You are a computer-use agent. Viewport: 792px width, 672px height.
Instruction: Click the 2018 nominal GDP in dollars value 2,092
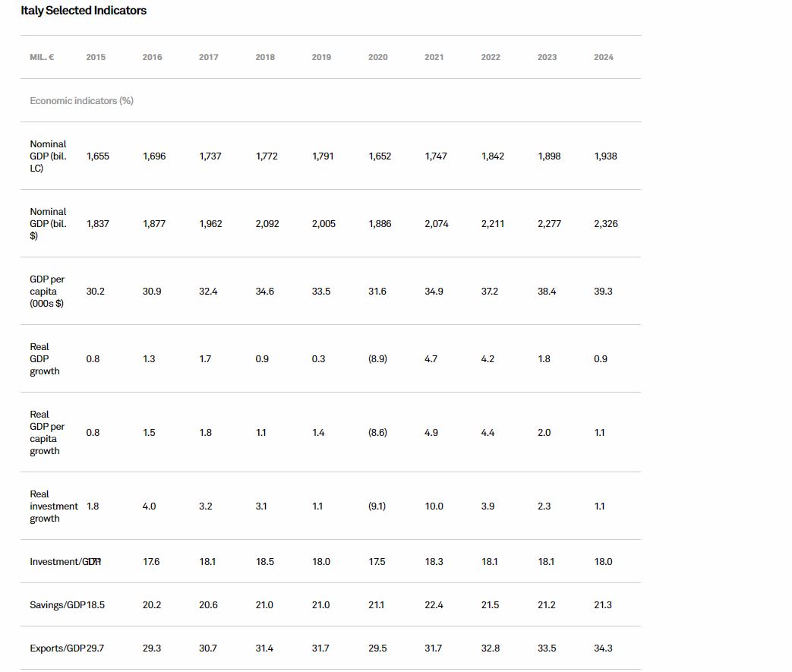point(267,223)
